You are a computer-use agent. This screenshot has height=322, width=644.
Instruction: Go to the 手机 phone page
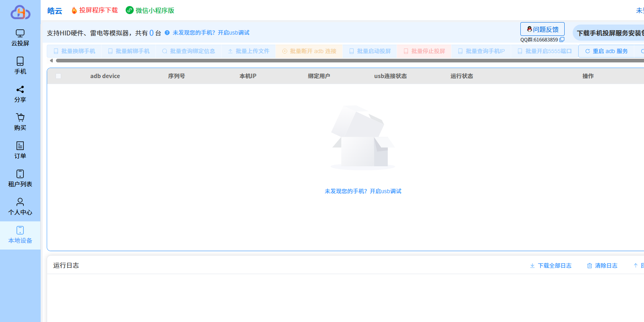click(20, 66)
